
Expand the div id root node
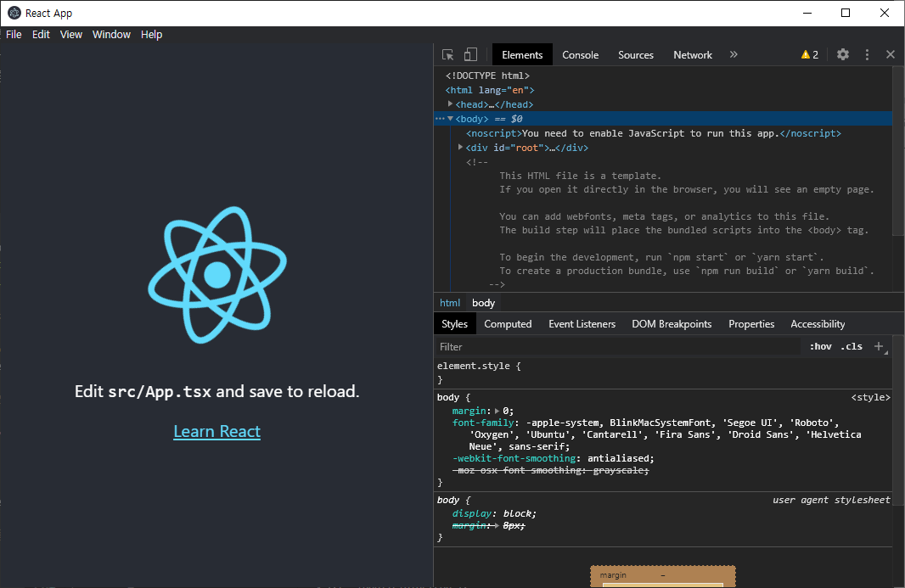(x=461, y=147)
